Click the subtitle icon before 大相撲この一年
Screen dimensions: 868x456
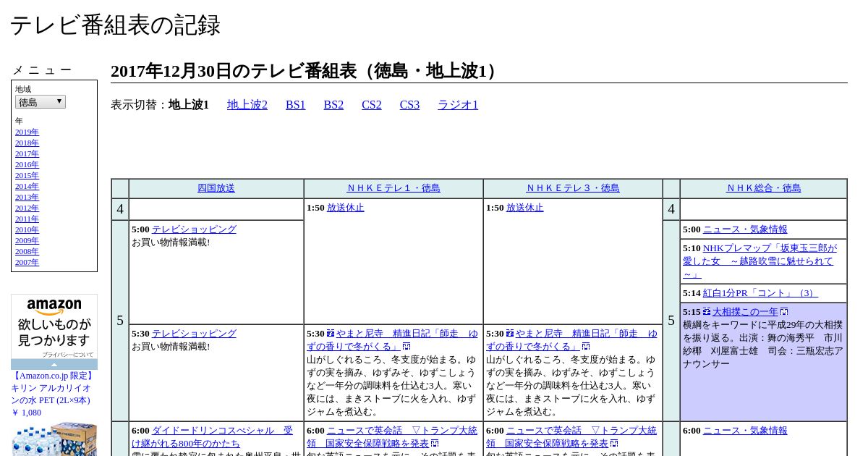pos(707,312)
